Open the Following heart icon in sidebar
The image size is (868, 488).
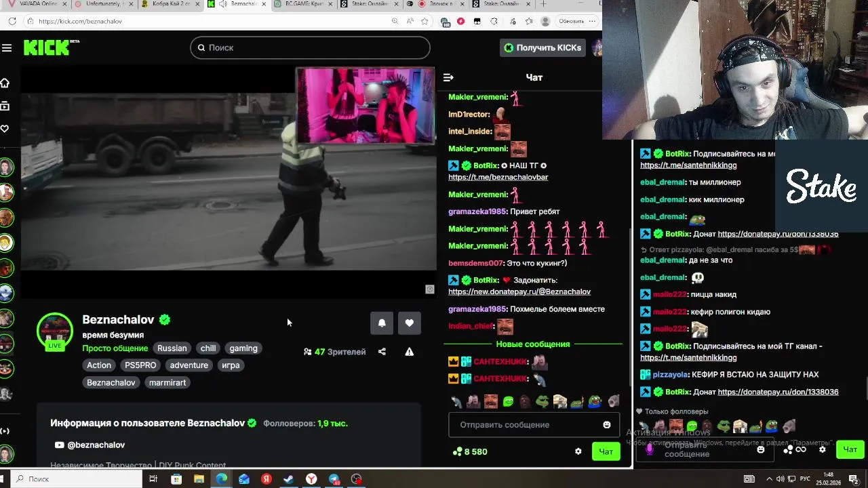click(5, 129)
